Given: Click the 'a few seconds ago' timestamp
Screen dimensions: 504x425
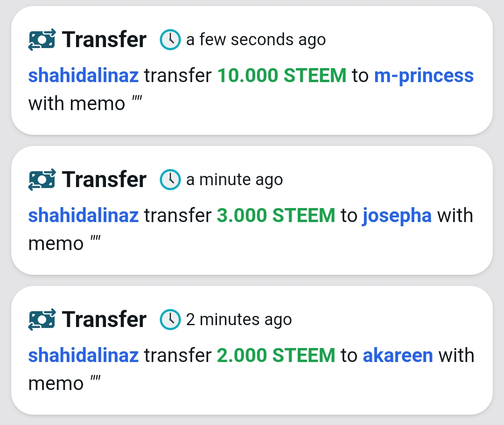Looking at the screenshot, I should pyautogui.click(x=256, y=40).
